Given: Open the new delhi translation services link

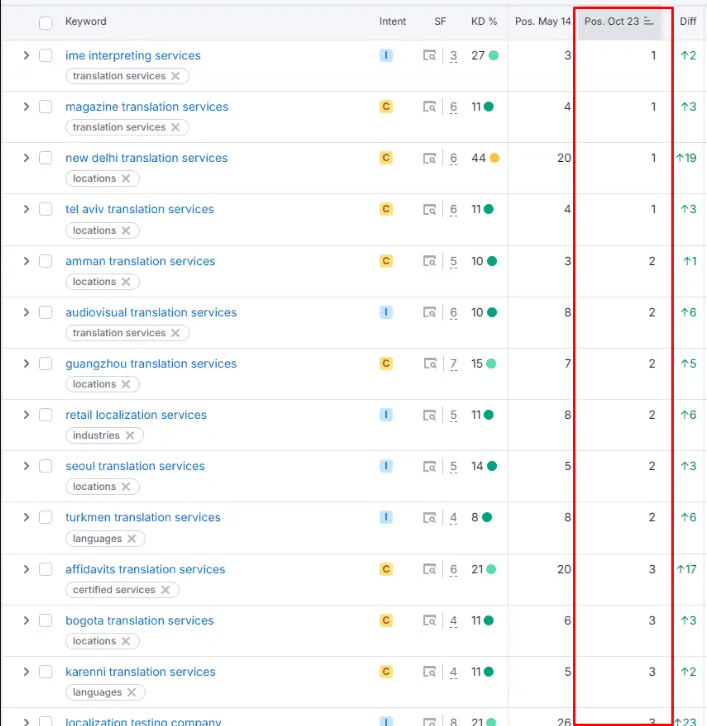Looking at the screenshot, I should pyautogui.click(x=146, y=158).
